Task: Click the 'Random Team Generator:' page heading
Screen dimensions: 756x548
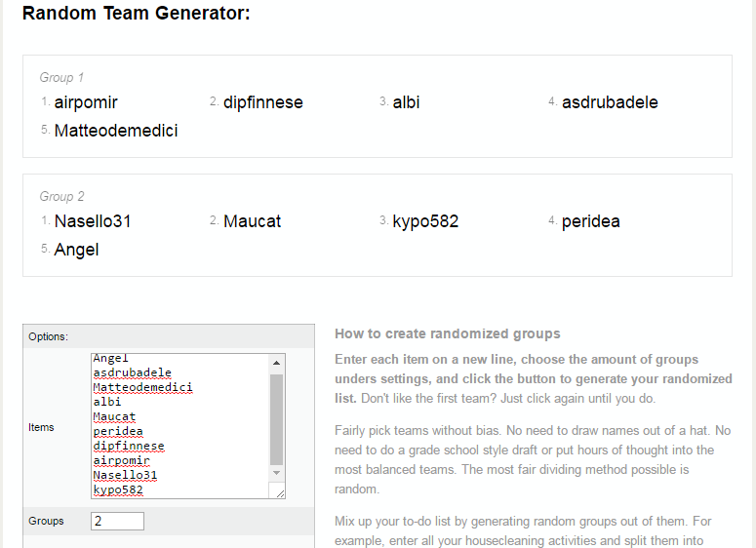Action: pos(136,15)
